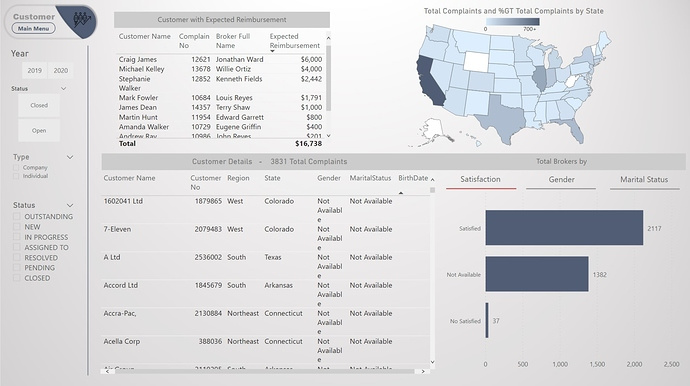Select the Craig James row
Screen dimensions: 690x386
click(220, 59)
